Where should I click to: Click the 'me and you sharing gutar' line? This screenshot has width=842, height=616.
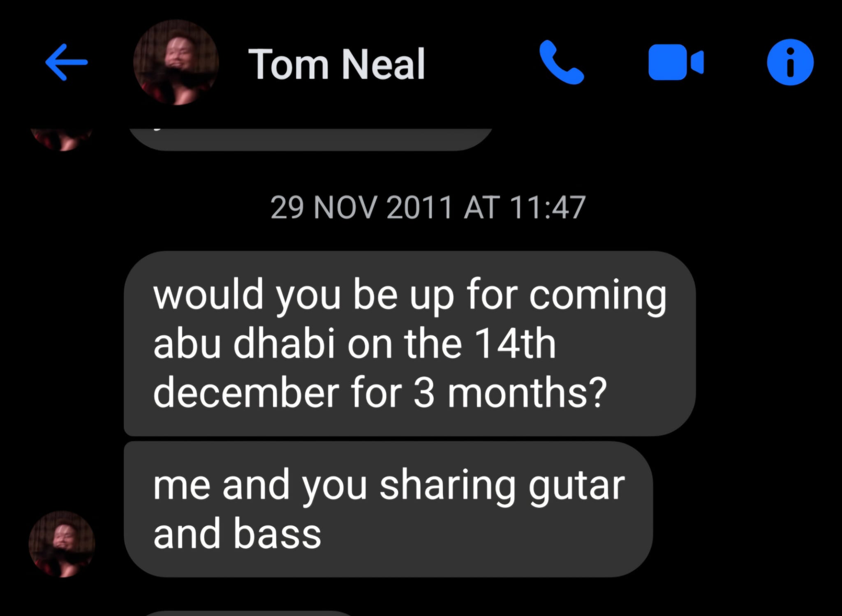coord(389,485)
